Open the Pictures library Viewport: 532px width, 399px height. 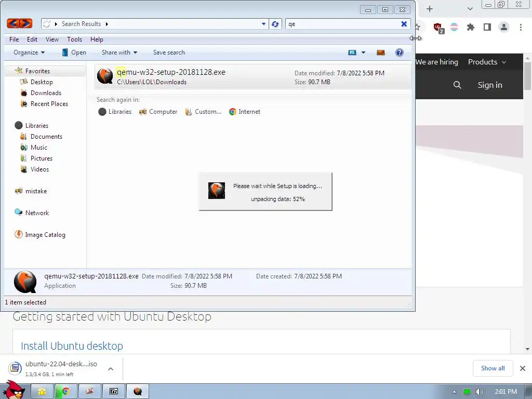42,158
